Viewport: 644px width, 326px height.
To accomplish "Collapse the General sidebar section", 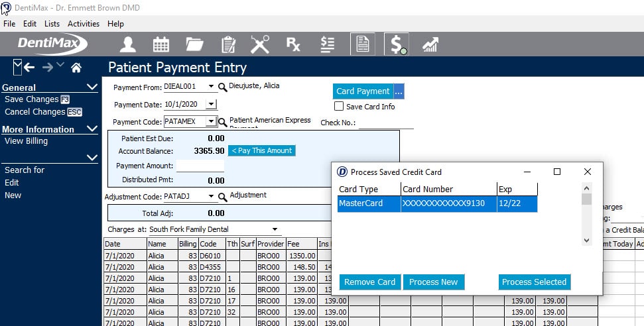I will tap(92, 87).
